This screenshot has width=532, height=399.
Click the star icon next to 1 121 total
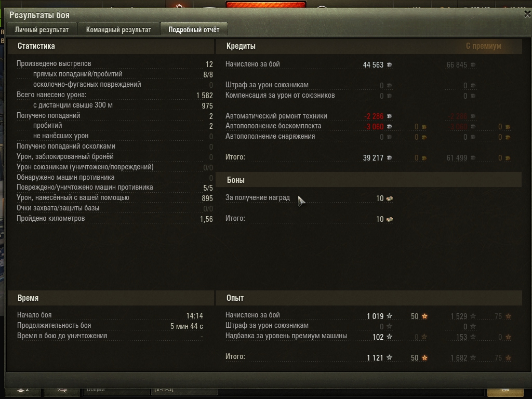tap(390, 357)
